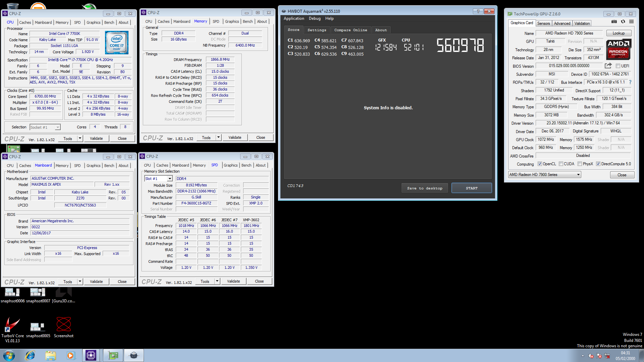The image size is (644, 362).
Task: Open the Socket #1 selection dropdown
Action: click(45, 127)
